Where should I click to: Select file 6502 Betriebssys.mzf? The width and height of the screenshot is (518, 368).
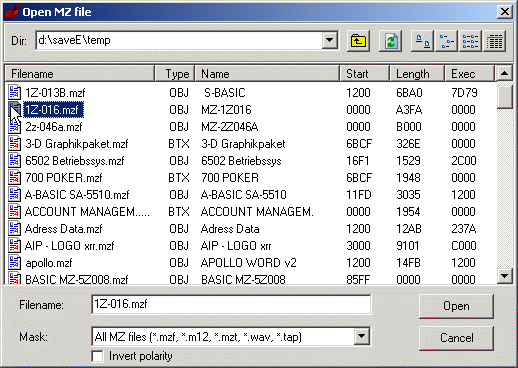(74, 161)
